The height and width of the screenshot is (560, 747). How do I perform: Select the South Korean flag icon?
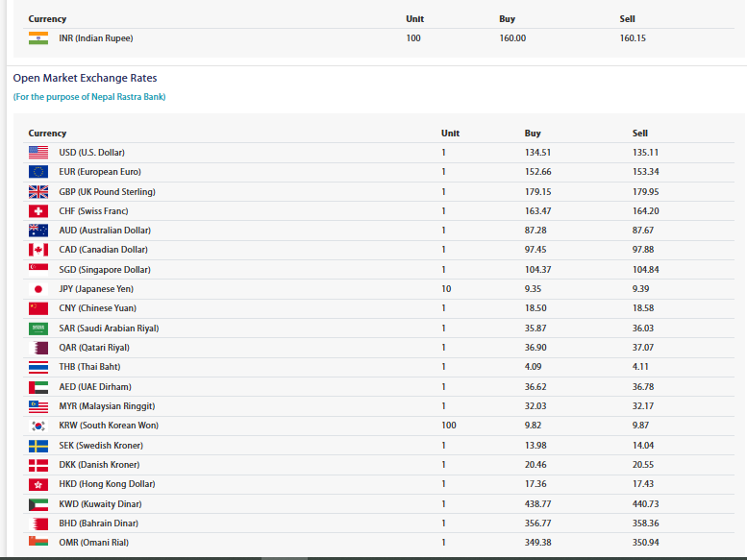[38, 426]
